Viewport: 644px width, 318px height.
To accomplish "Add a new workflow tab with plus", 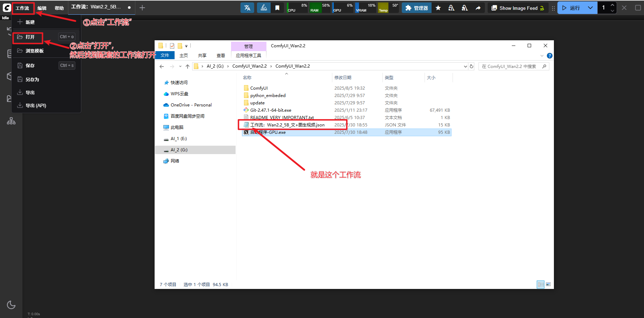I will (x=142, y=8).
